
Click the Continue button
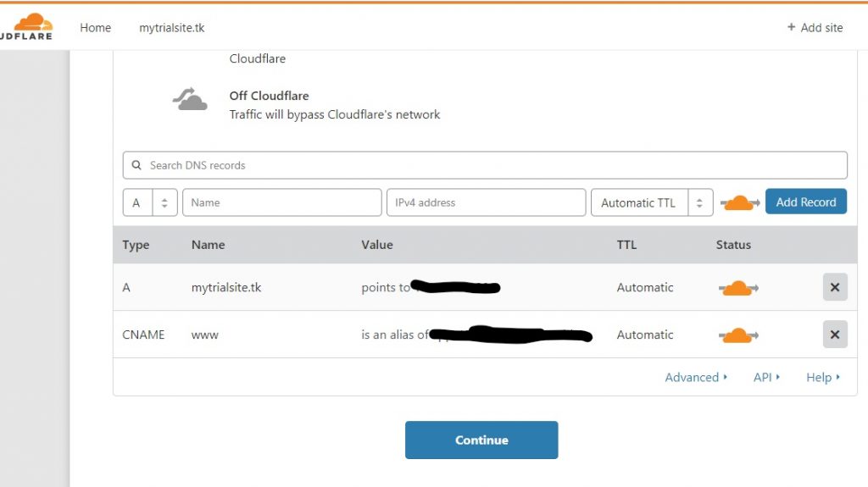481,440
